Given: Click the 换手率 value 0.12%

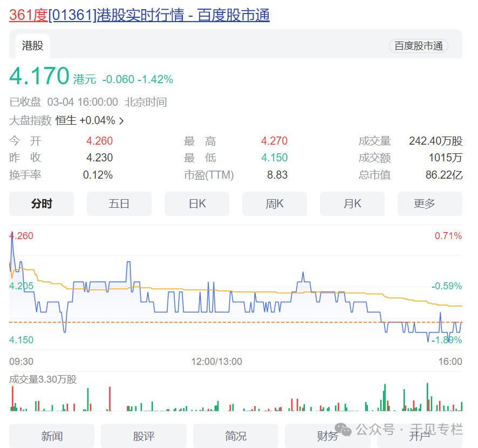Looking at the screenshot, I should click(98, 175).
